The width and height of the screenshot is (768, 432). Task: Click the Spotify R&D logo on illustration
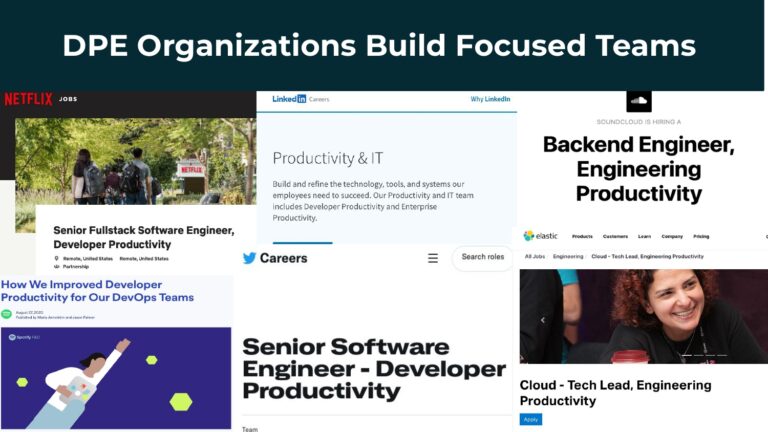tap(24, 337)
